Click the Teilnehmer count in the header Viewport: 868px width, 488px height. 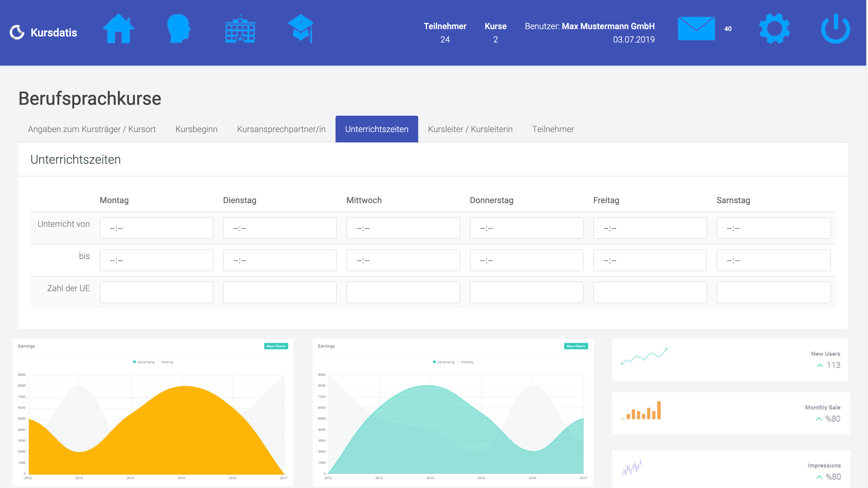445,39
